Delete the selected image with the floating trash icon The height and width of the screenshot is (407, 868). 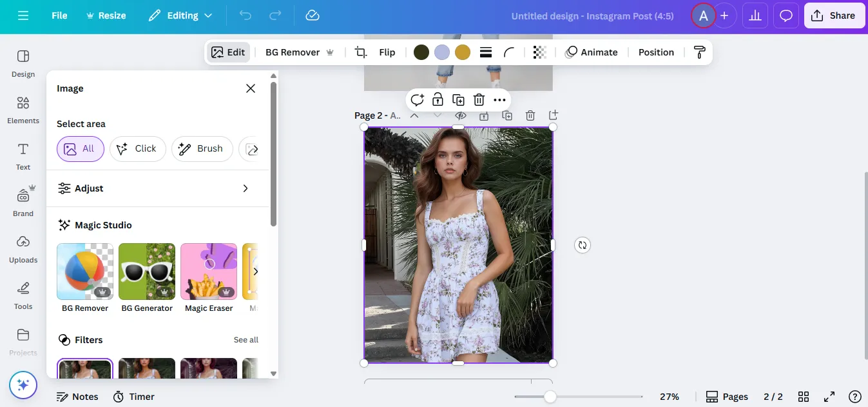pos(479,100)
